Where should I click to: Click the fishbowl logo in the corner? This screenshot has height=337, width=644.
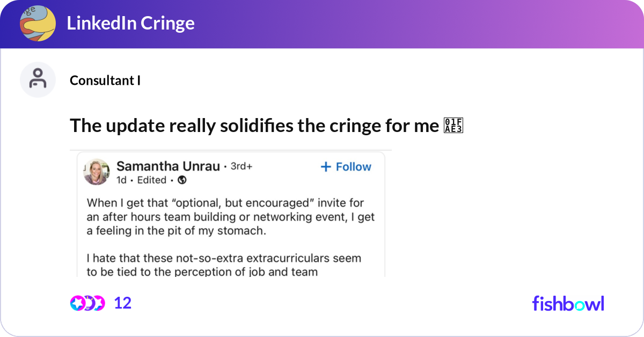[568, 303]
